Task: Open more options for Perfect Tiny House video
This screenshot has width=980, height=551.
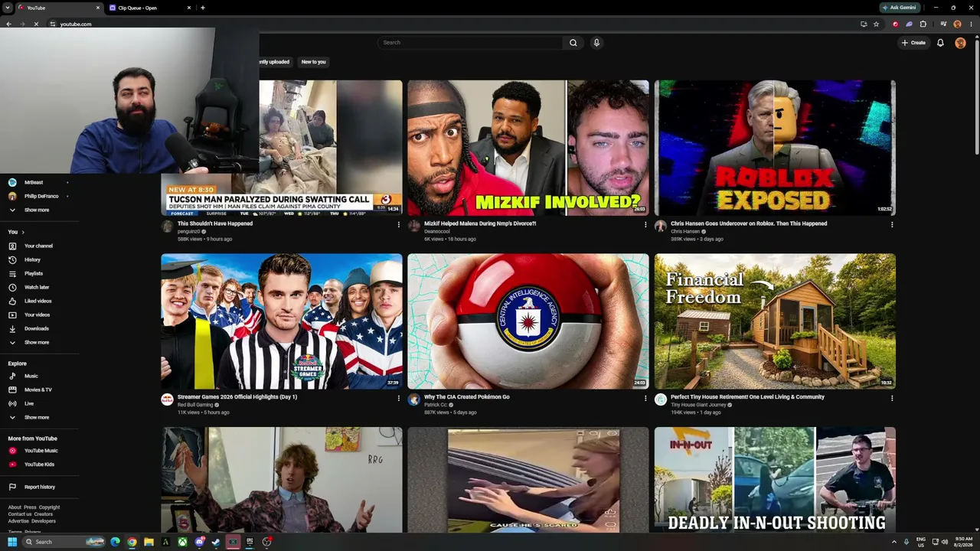Action: [891, 398]
